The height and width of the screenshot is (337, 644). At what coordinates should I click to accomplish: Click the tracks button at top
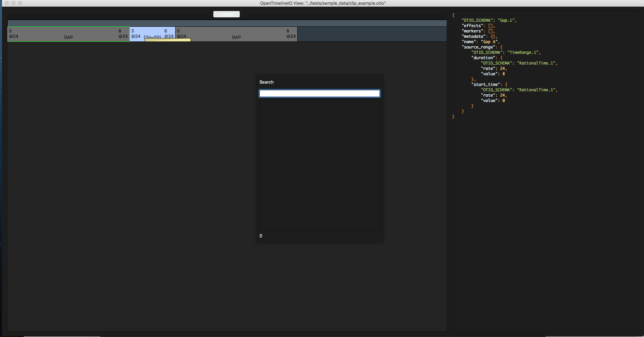pos(226,14)
